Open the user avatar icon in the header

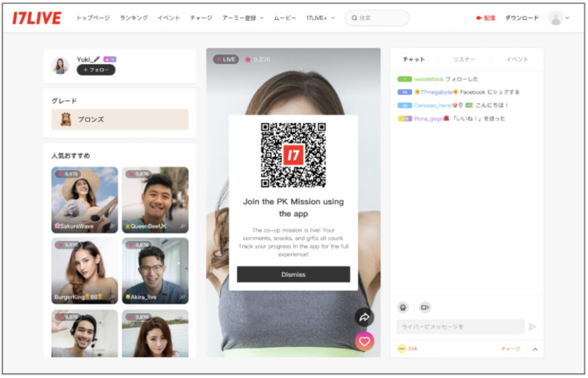tap(556, 18)
